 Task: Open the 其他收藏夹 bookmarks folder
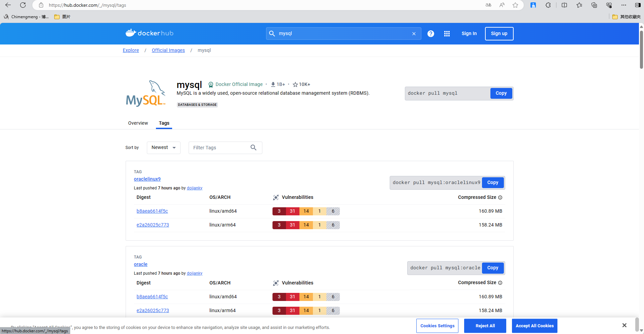click(x=626, y=17)
